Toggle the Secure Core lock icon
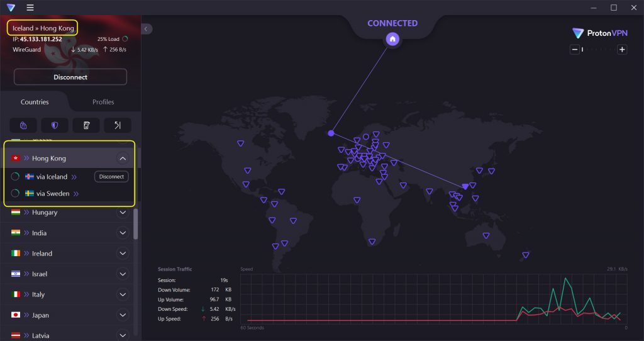 (23, 125)
